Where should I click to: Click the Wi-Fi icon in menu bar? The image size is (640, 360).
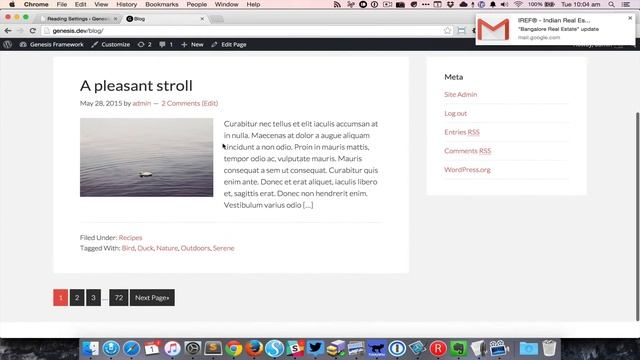[x=518, y=4]
